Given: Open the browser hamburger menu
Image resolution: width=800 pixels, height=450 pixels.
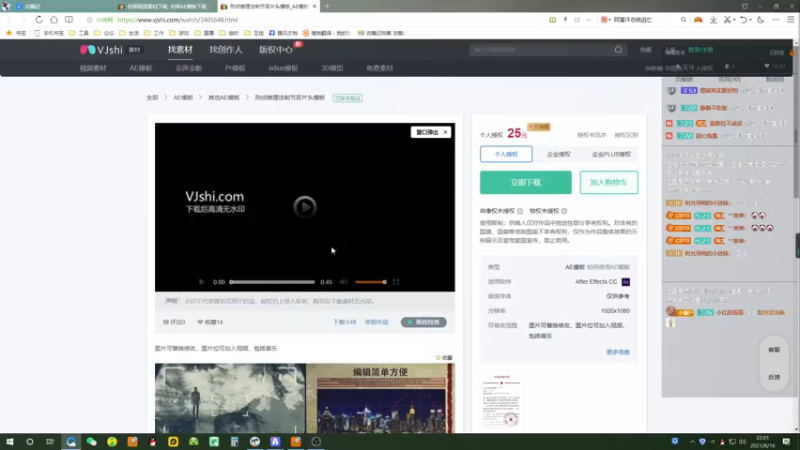Looking at the screenshot, I should [x=791, y=20].
